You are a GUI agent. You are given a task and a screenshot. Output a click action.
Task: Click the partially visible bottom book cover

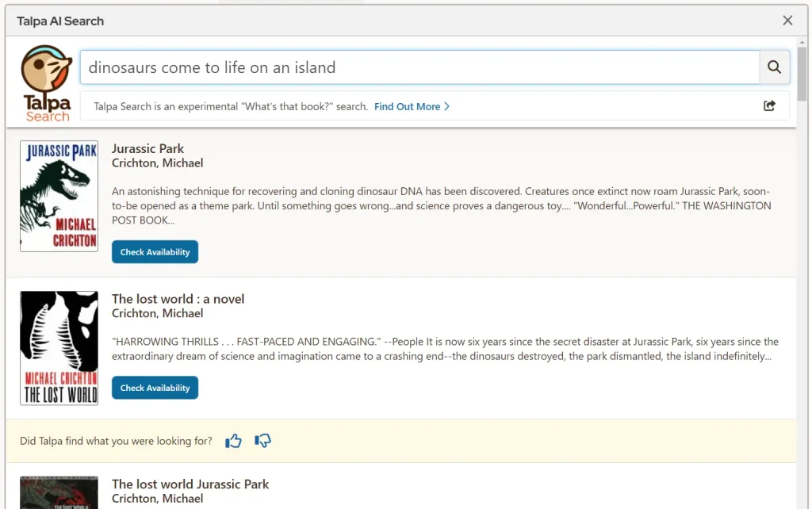[x=59, y=492]
